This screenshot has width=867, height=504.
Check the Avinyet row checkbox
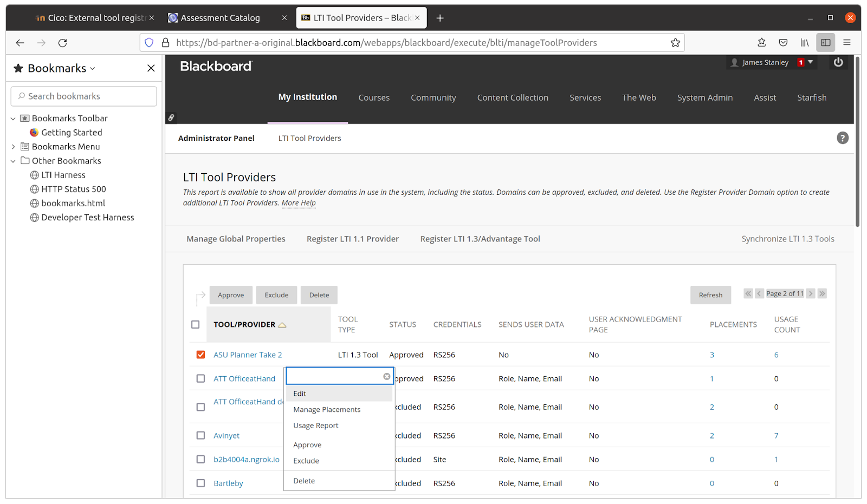tap(201, 435)
